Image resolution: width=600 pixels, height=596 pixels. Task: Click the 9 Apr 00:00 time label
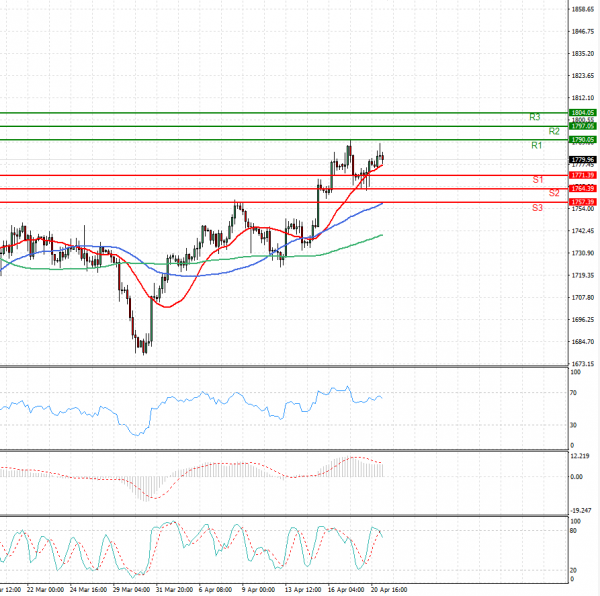(x=258, y=590)
